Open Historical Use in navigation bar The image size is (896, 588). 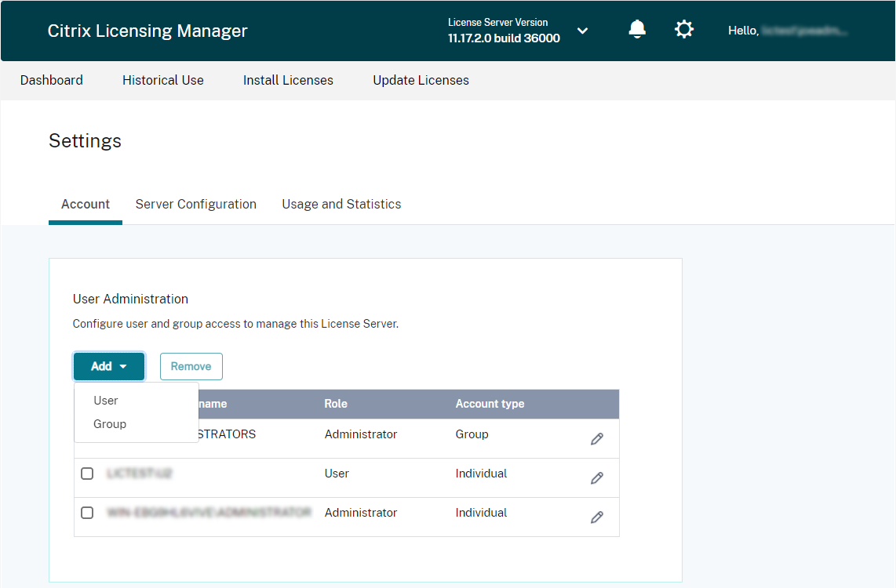pyautogui.click(x=163, y=80)
